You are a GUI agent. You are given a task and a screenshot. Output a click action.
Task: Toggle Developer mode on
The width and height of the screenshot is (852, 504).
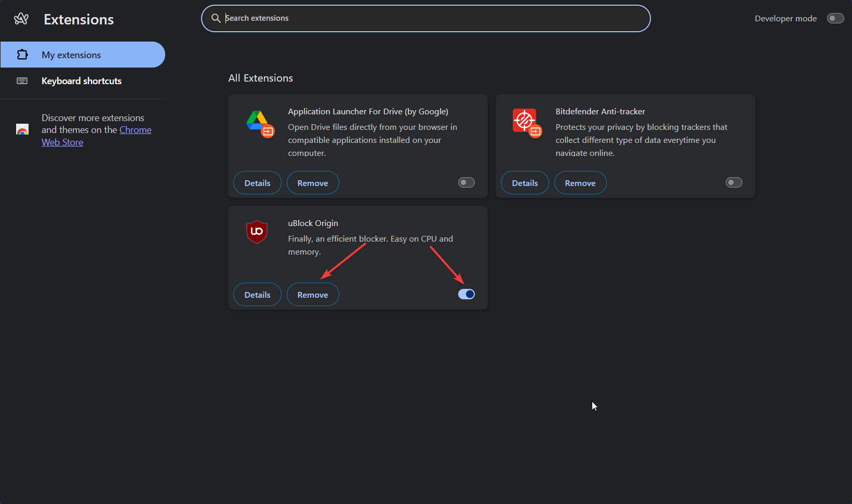(835, 18)
